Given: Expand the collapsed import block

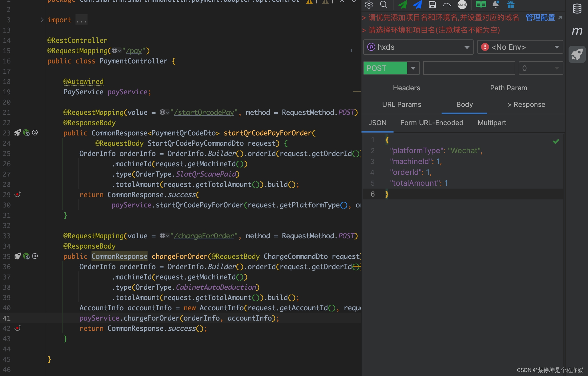Looking at the screenshot, I should coord(42,20).
